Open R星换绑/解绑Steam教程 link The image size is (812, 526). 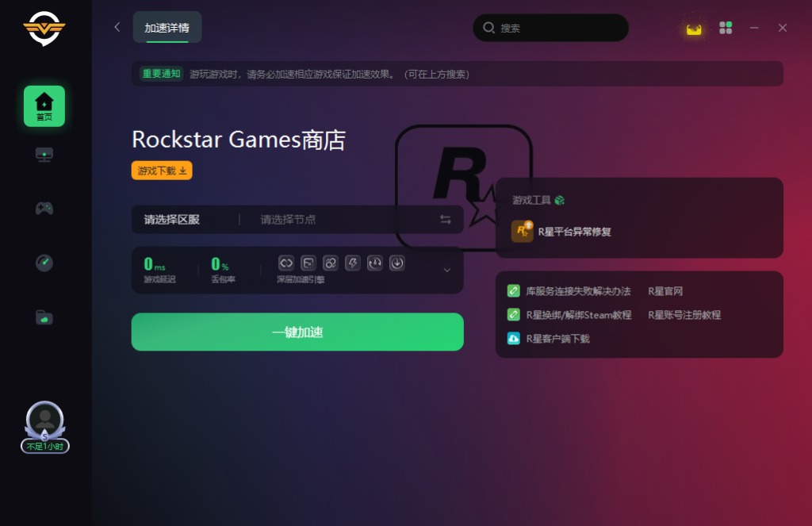point(579,315)
